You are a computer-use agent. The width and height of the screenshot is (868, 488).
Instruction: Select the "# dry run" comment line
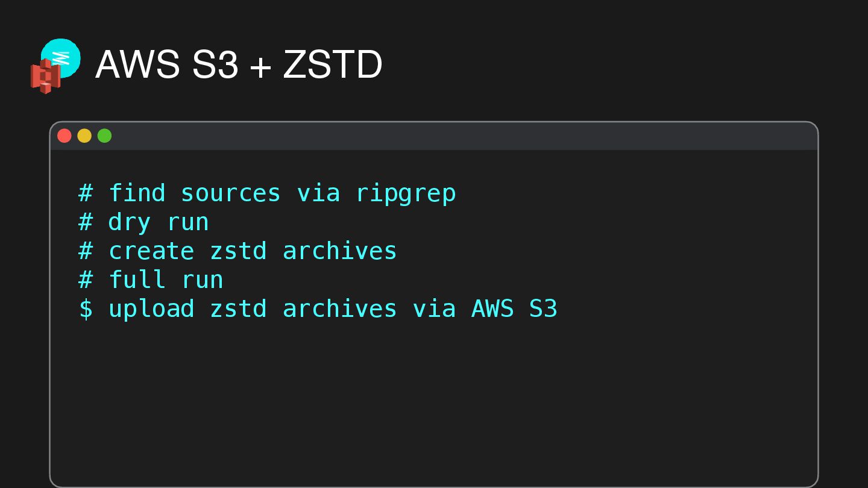click(143, 223)
